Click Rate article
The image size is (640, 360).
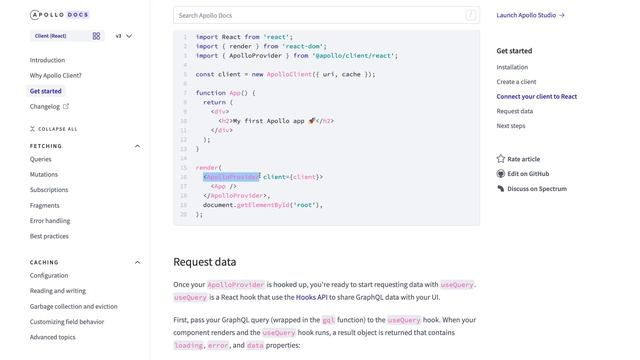pyautogui.click(x=524, y=159)
